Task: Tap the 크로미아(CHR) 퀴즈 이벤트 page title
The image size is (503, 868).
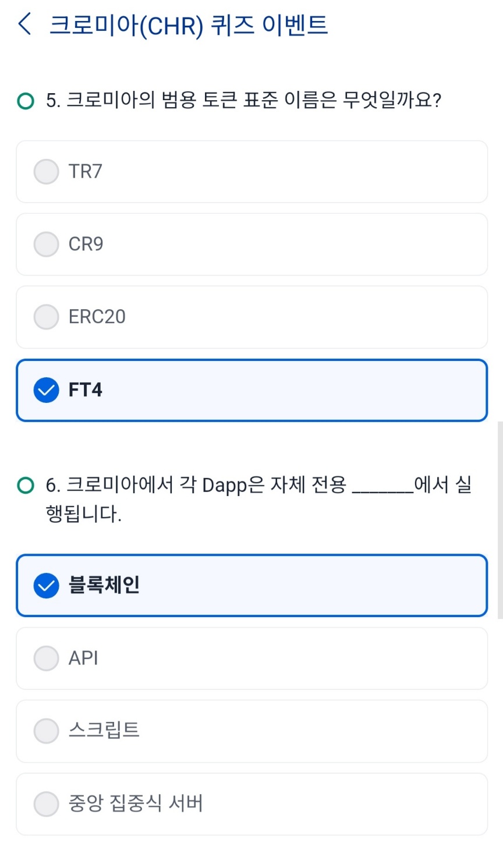Action: pos(189,26)
